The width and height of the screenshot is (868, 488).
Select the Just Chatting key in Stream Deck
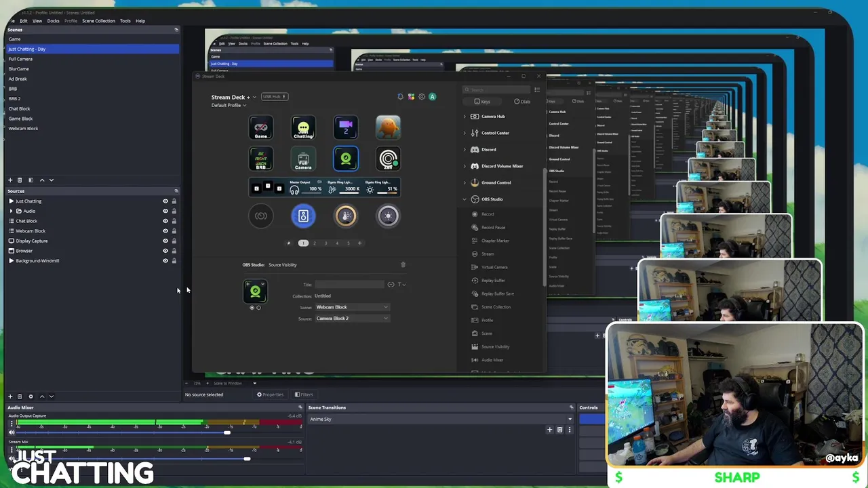click(303, 127)
